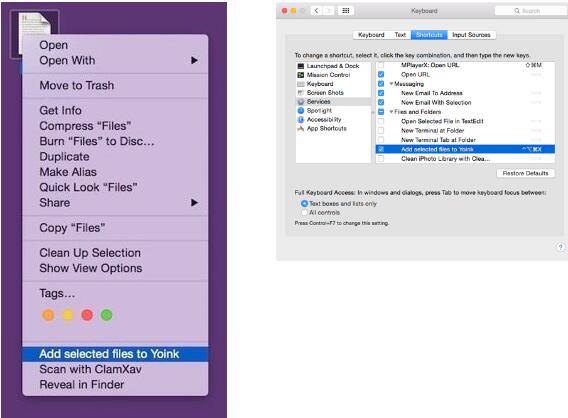568x418 pixels.
Task: Apply the orange tag color dot
Action: click(x=48, y=315)
